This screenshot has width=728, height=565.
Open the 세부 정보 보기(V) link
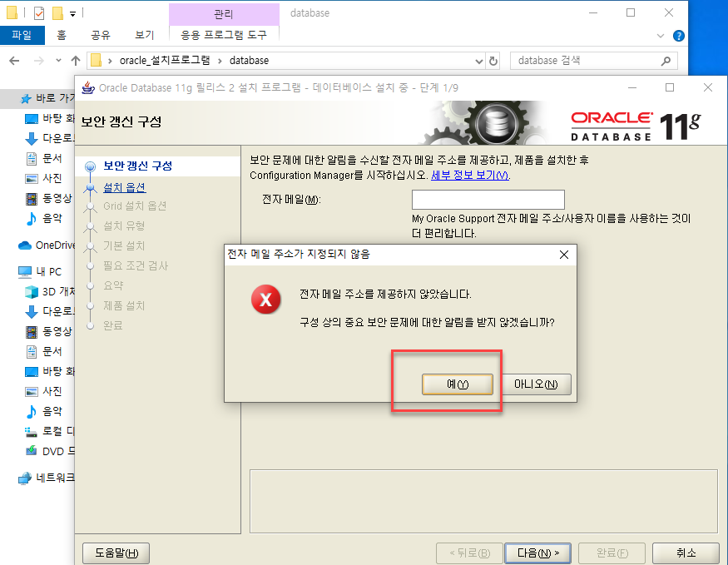click(470, 176)
